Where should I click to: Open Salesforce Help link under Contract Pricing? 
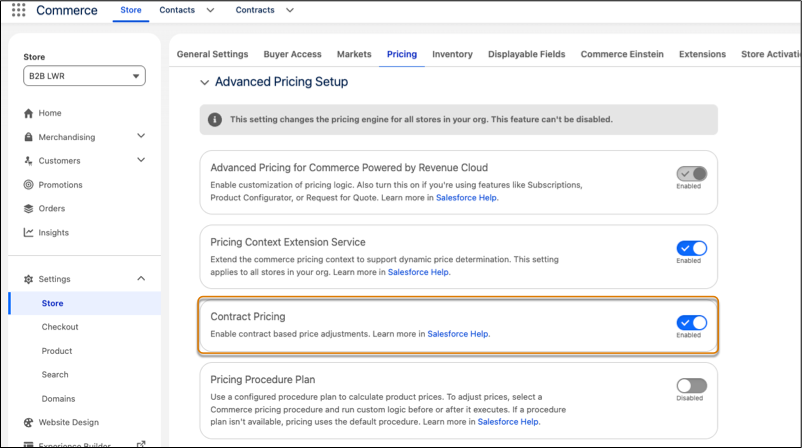[x=458, y=334]
